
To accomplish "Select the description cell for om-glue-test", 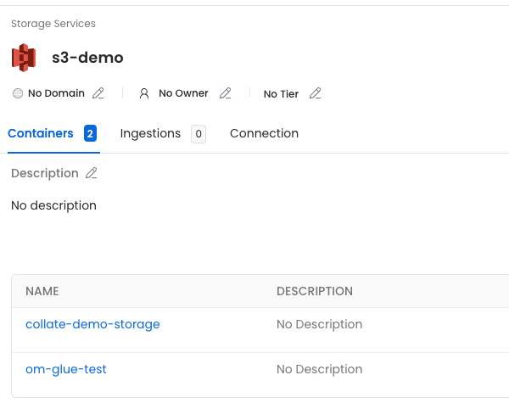I will 319,369.
